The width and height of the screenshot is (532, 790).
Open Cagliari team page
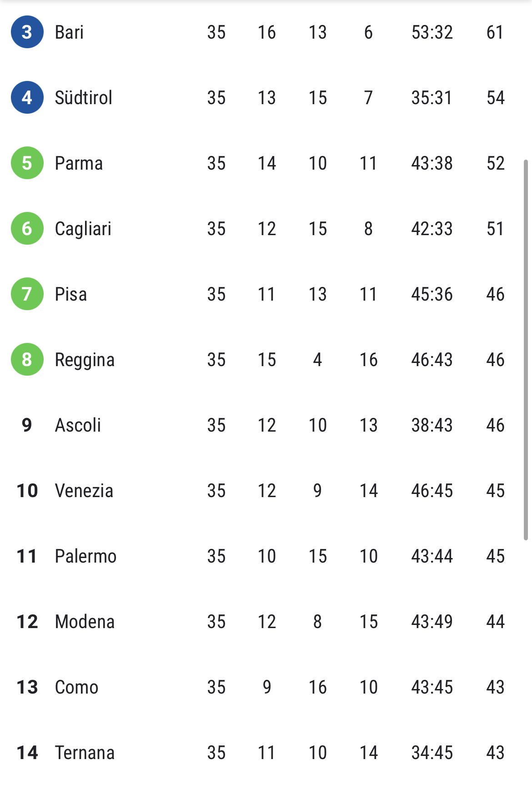[83, 229]
